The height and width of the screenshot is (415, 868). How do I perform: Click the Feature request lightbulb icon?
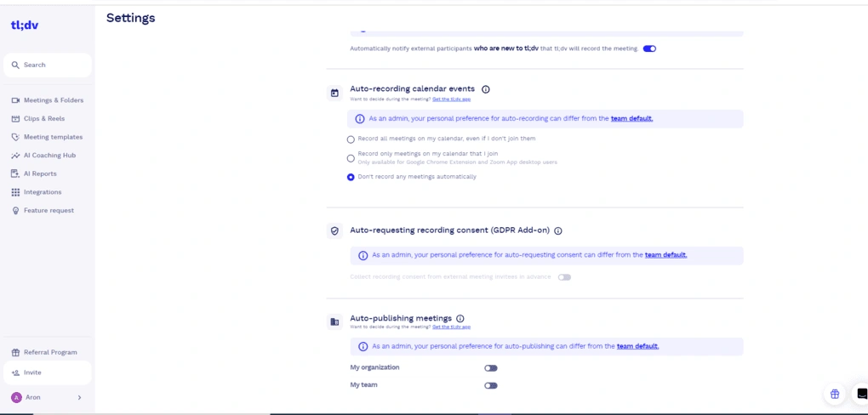[15, 211]
